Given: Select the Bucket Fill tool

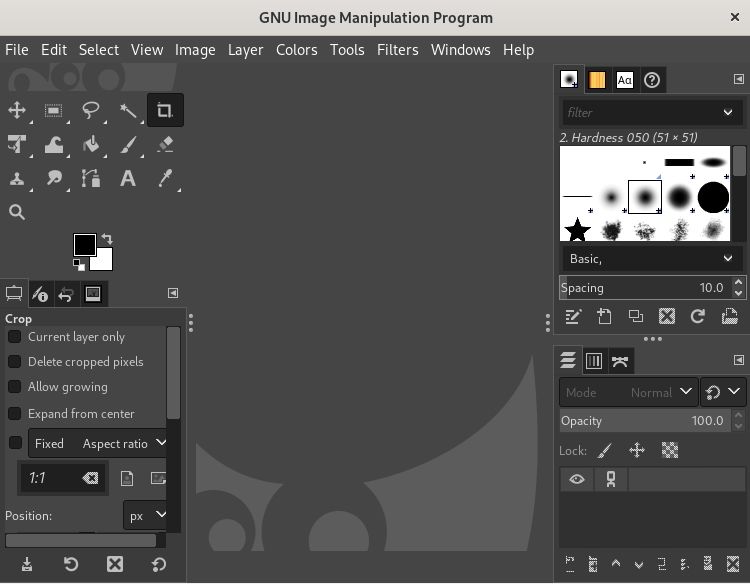Looking at the screenshot, I should click(91, 145).
